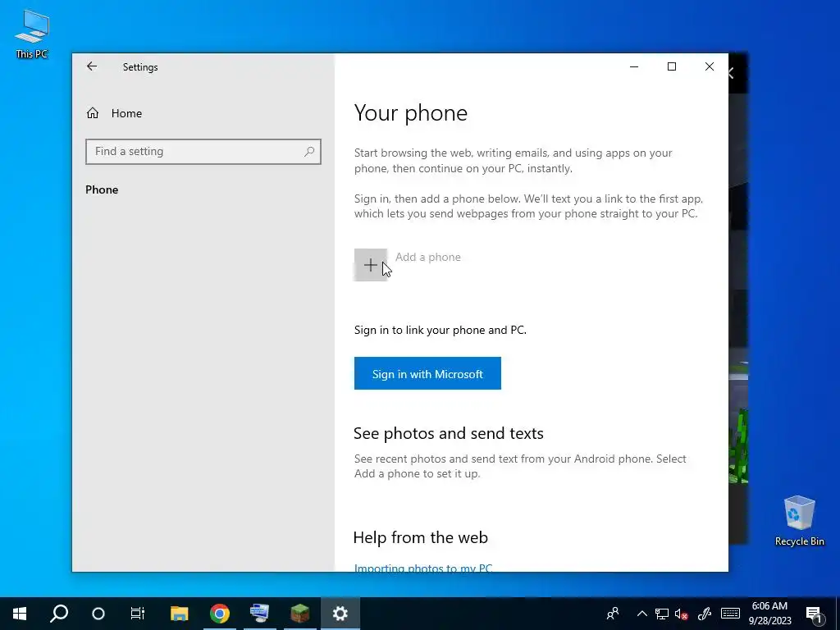This screenshot has width=840, height=630.
Task: Open taskbar Search
Action: pos(59,614)
